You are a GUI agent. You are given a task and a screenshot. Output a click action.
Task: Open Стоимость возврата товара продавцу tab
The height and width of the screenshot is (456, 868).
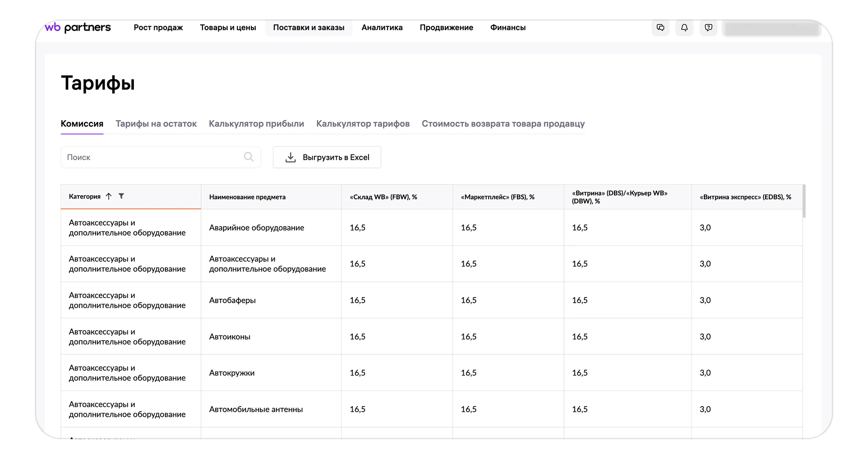pos(503,124)
